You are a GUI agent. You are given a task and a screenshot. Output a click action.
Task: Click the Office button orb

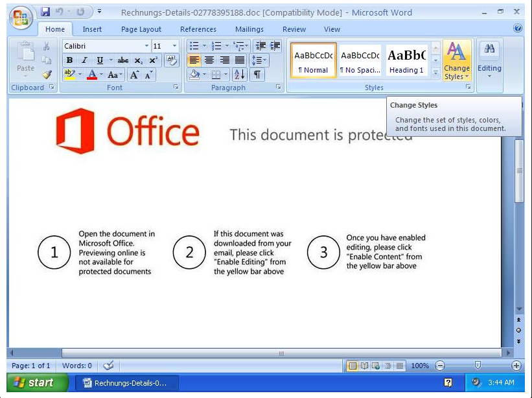coord(21,18)
